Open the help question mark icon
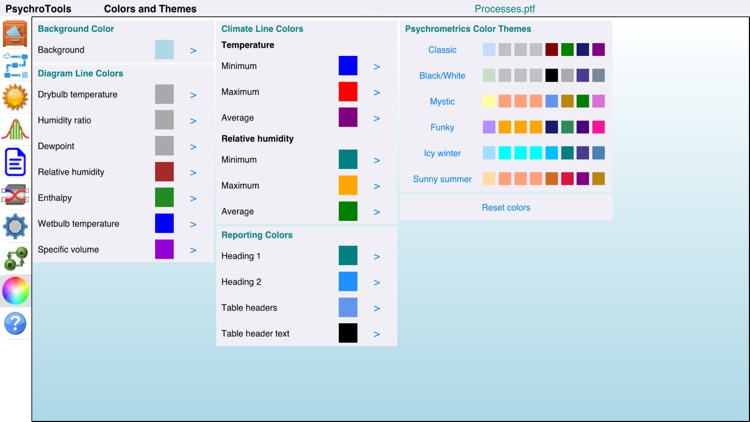The image size is (750, 422). pos(15,323)
